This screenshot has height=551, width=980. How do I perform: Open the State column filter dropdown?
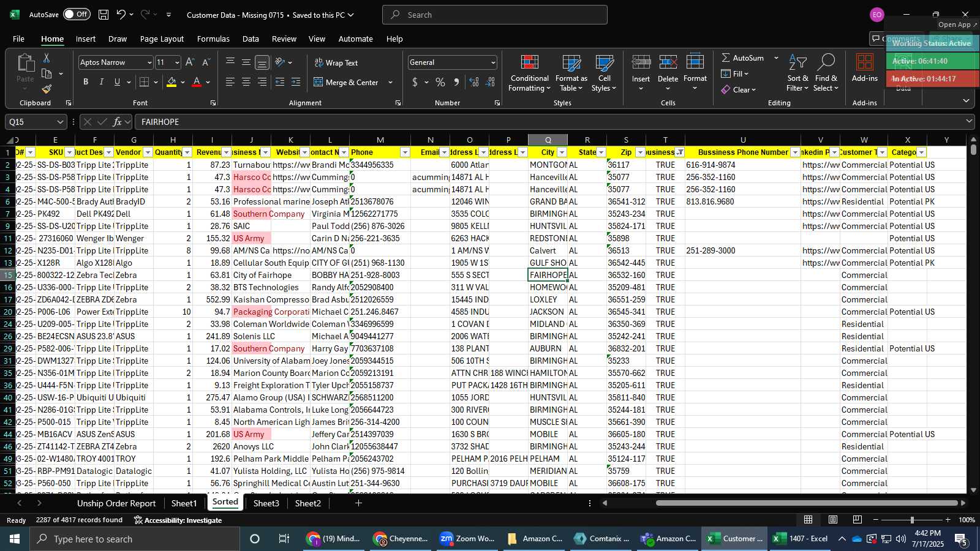point(601,152)
